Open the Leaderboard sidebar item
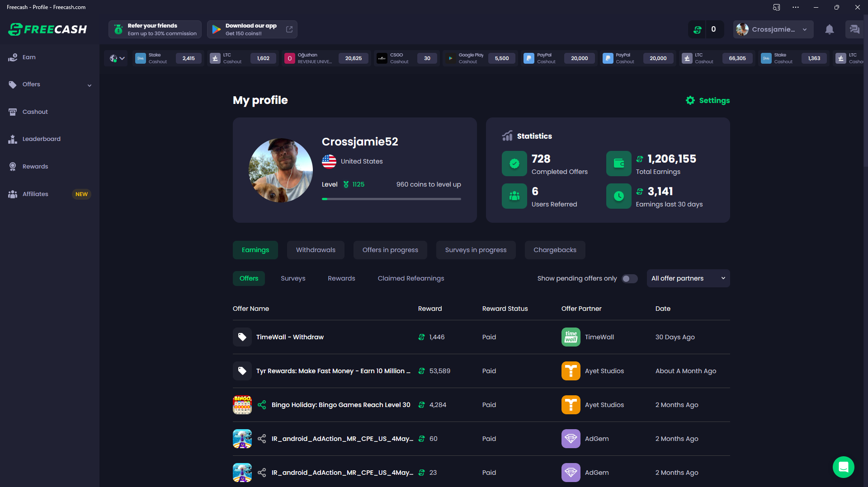Image resolution: width=868 pixels, height=487 pixels. [x=42, y=139]
